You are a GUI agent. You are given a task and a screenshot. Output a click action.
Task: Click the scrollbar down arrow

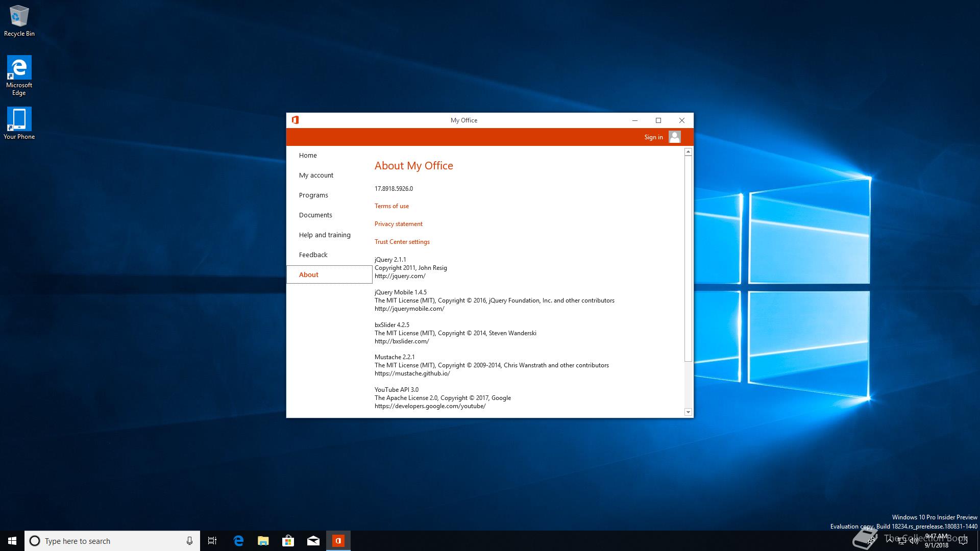pyautogui.click(x=688, y=412)
